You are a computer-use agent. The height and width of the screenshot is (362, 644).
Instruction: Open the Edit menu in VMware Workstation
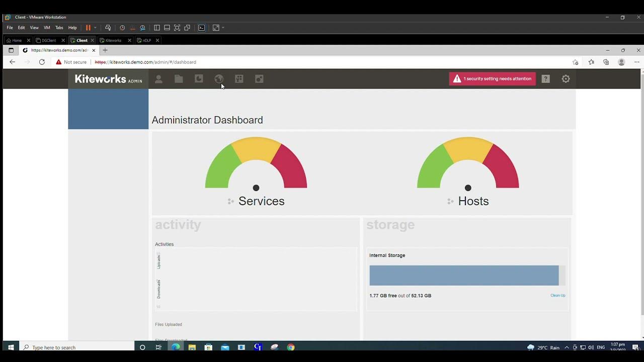[x=21, y=28]
